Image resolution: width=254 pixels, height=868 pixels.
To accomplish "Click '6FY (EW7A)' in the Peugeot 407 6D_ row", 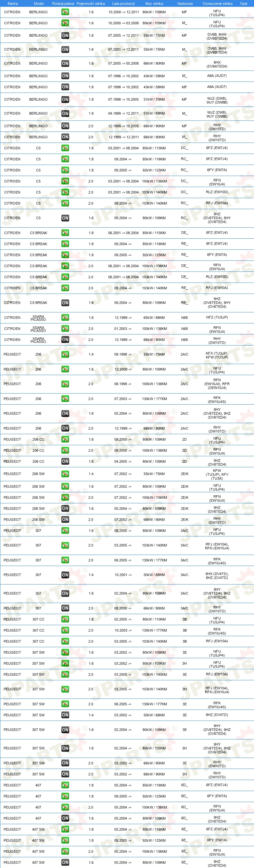I will click(x=217, y=796).
